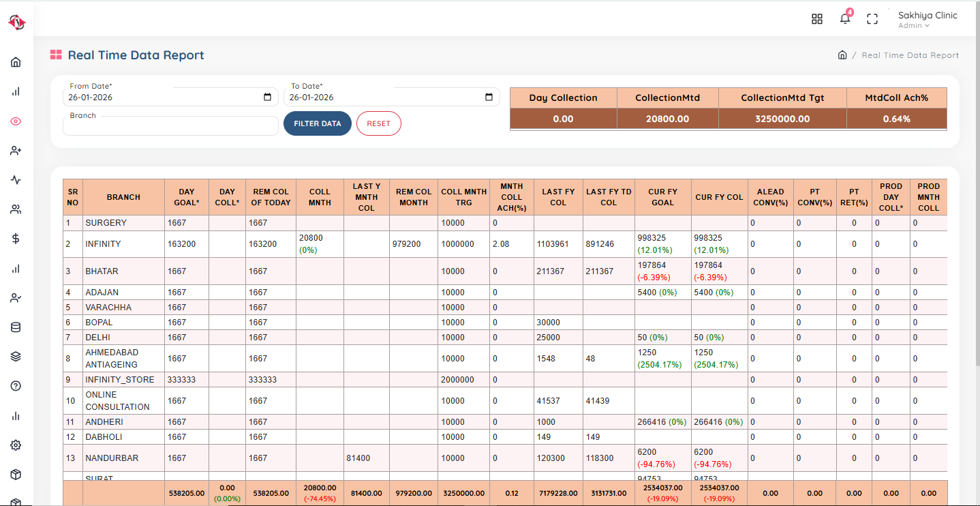Select the stacked layers icon in sidebar
Screen dimensions: 980x506
point(15,356)
